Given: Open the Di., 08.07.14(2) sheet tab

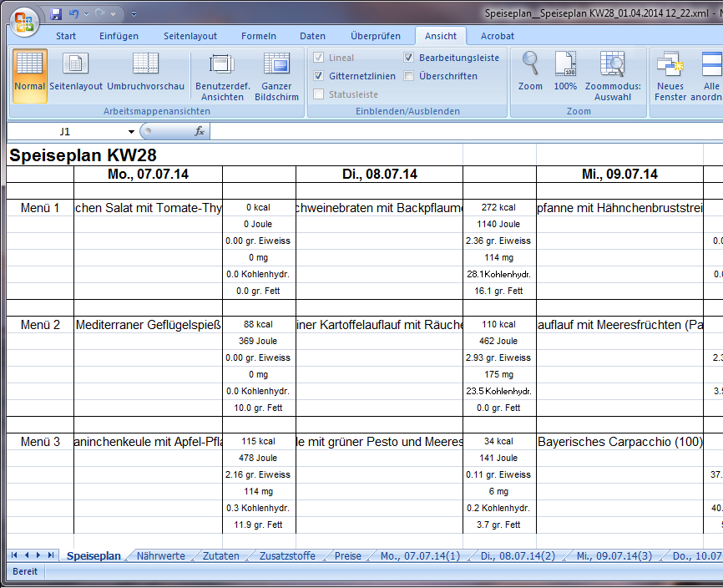Looking at the screenshot, I should point(518,555).
